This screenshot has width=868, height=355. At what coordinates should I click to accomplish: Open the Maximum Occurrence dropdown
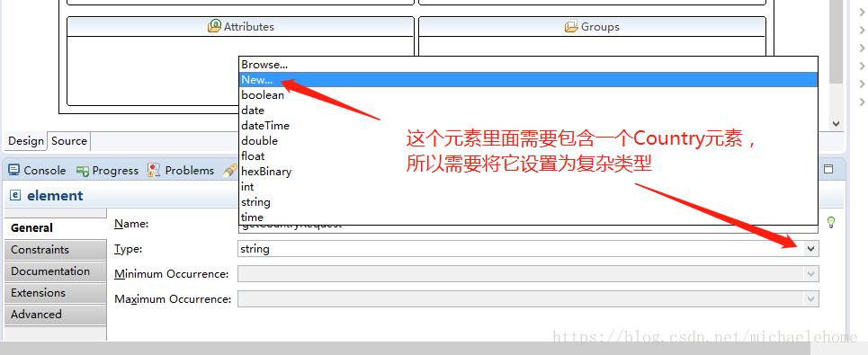click(811, 299)
